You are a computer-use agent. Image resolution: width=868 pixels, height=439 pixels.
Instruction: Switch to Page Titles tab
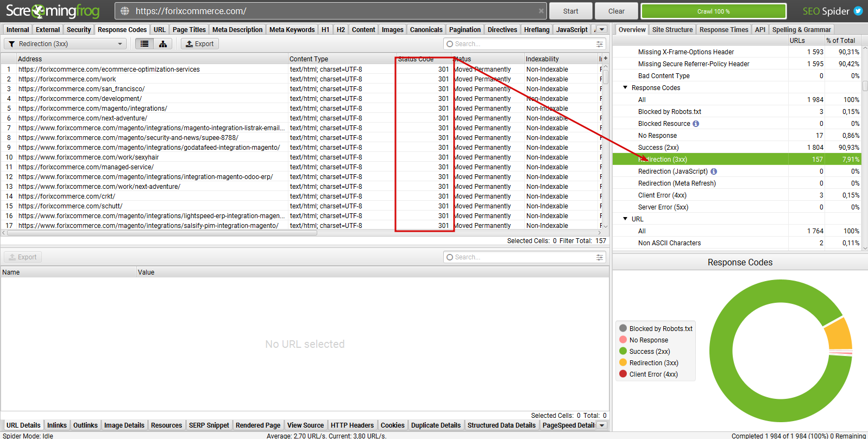tap(189, 30)
